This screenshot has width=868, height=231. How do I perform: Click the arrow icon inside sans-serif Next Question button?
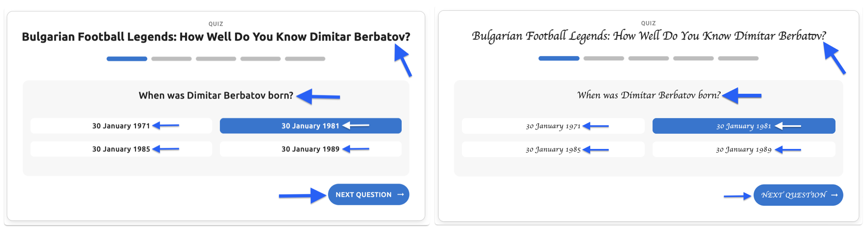pyautogui.click(x=401, y=195)
